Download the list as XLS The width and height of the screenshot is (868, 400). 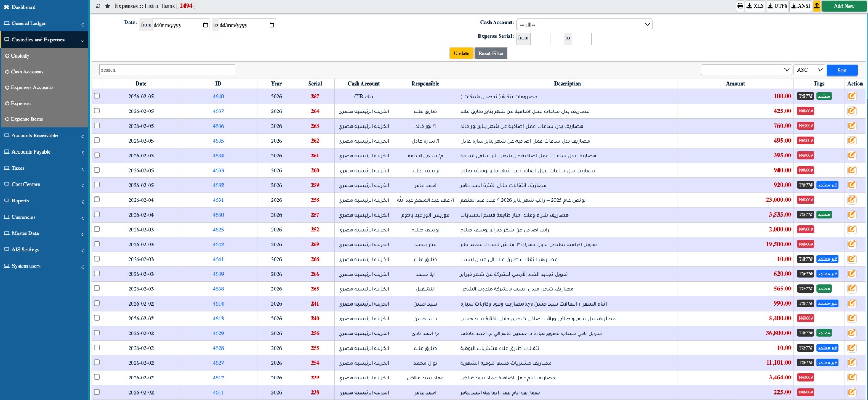tap(755, 6)
